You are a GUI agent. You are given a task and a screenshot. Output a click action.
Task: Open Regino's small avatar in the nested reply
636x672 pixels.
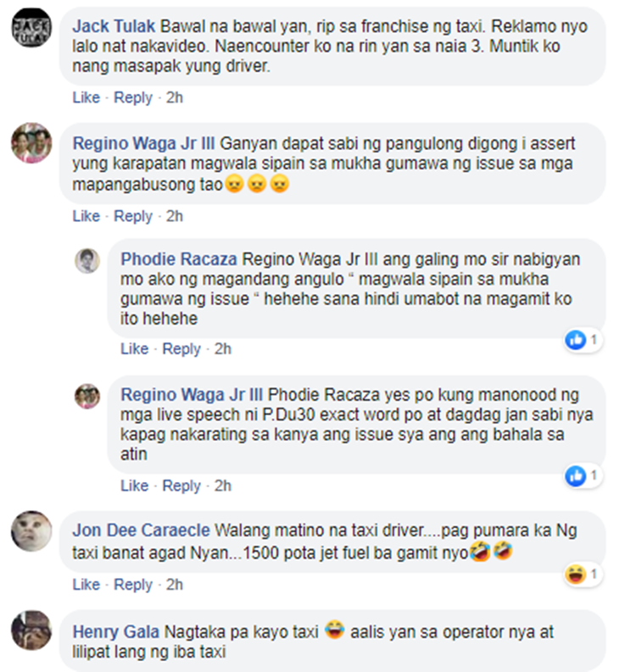coord(87,396)
